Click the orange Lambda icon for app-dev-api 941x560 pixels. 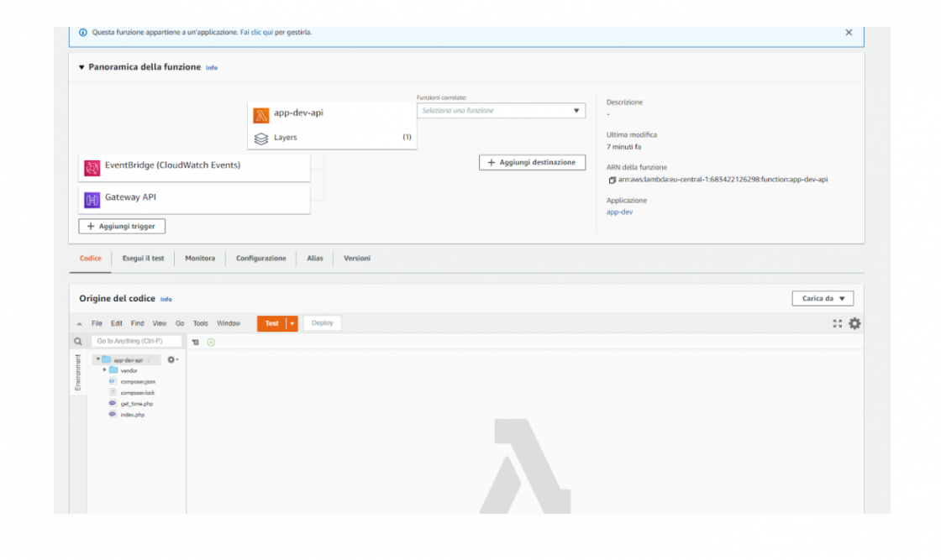pyautogui.click(x=261, y=115)
